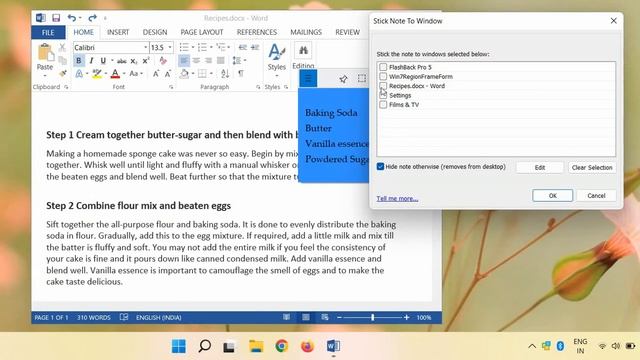640x360 pixels.
Task: Align paragraph text to the right
Action: pyautogui.click(x=209, y=61)
